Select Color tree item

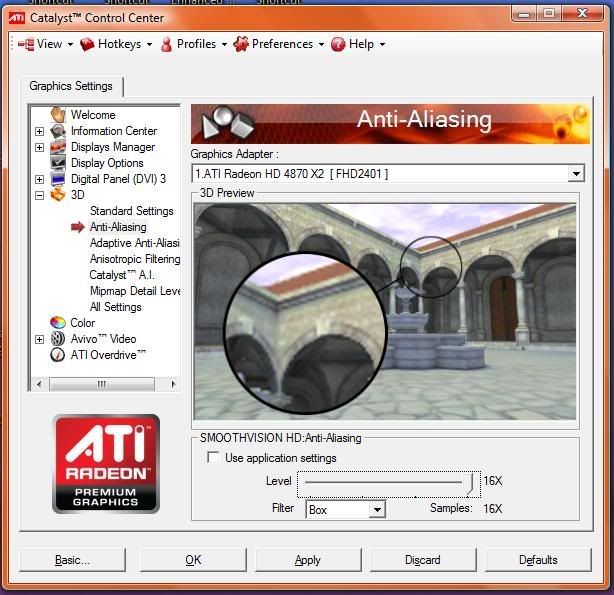tap(83, 323)
